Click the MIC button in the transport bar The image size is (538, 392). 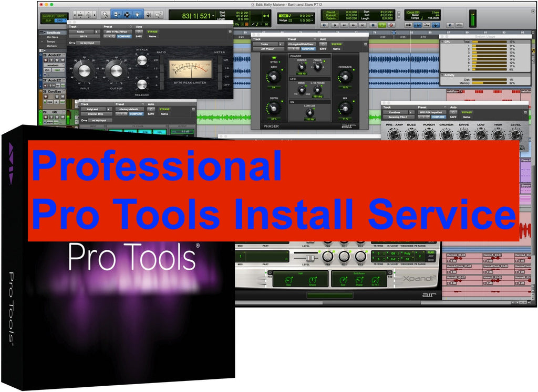[460, 25]
